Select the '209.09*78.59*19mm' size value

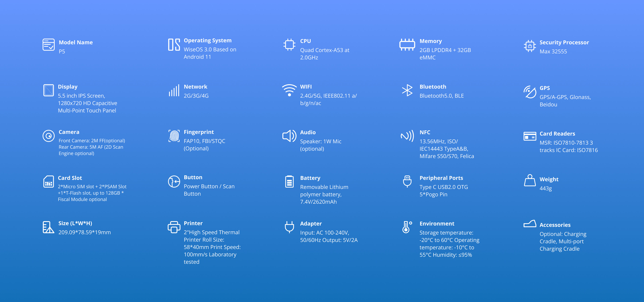coord(85,233)
